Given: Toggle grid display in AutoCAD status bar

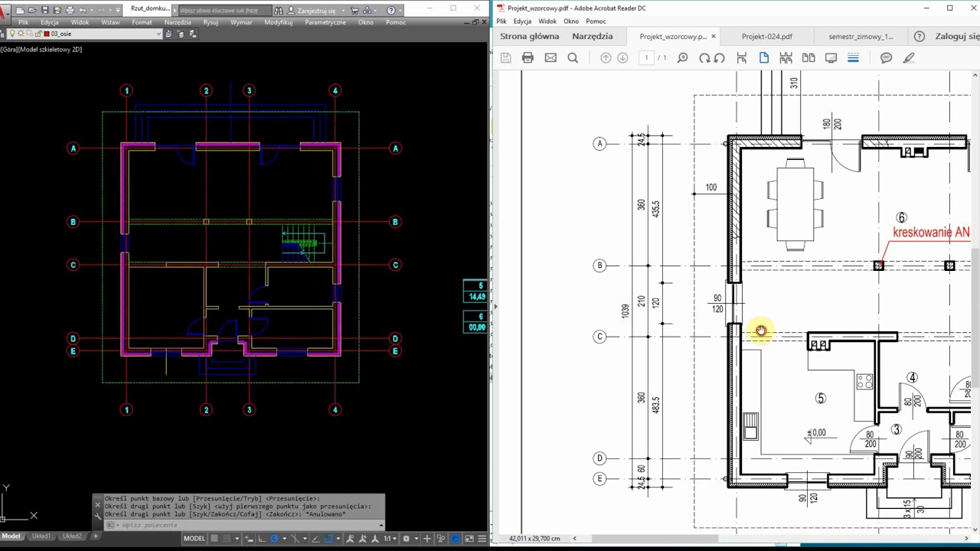Looking at the screenshot, I should 214,538.
